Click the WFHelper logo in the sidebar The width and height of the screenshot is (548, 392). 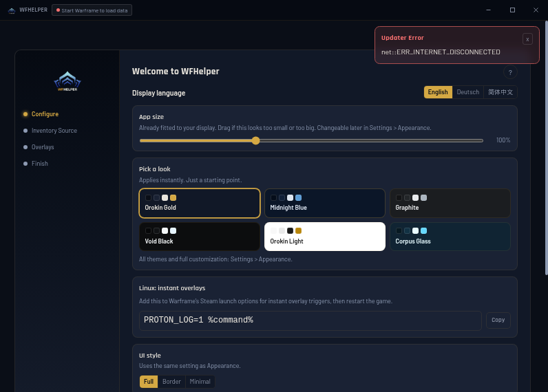67,81
